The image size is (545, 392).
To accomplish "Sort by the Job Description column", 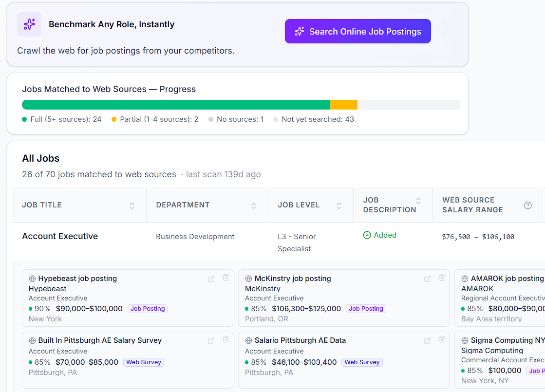I will click(418, 201).
